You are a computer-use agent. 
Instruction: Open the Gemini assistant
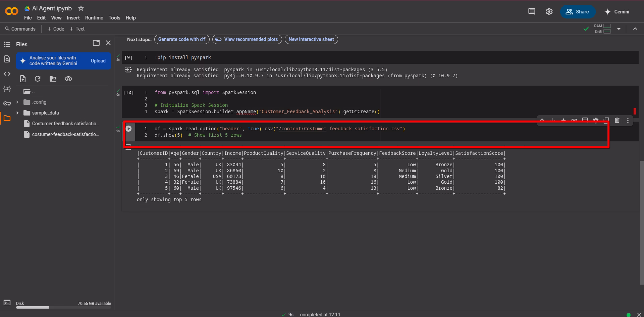pyautogui.click(x=617, y=12)
